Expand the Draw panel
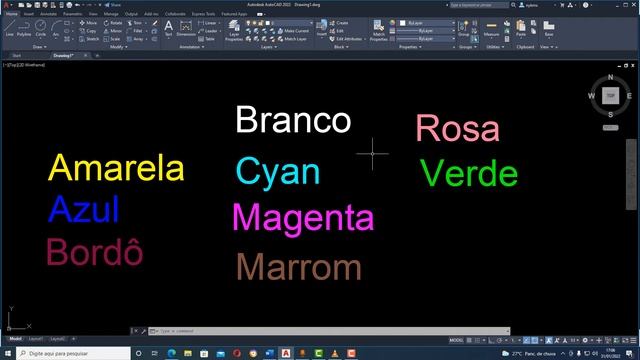This screenshot has height=360, width=640. (x=40, y=47)
